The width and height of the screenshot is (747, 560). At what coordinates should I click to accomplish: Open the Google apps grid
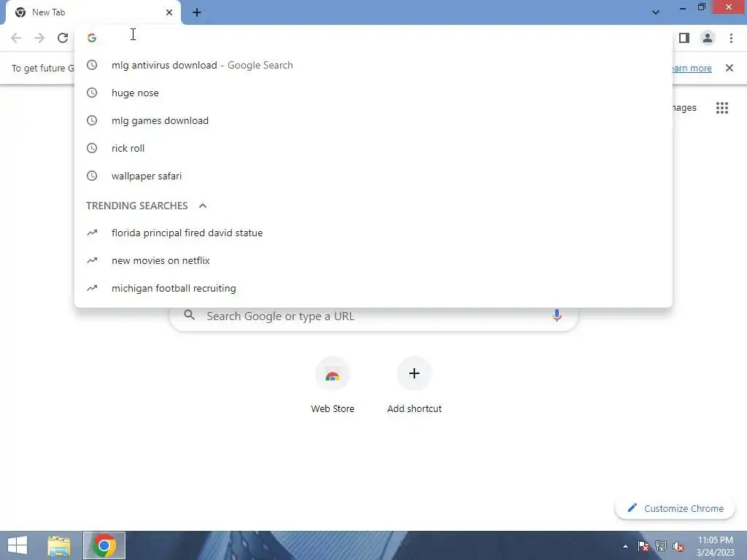pos(722,108)
